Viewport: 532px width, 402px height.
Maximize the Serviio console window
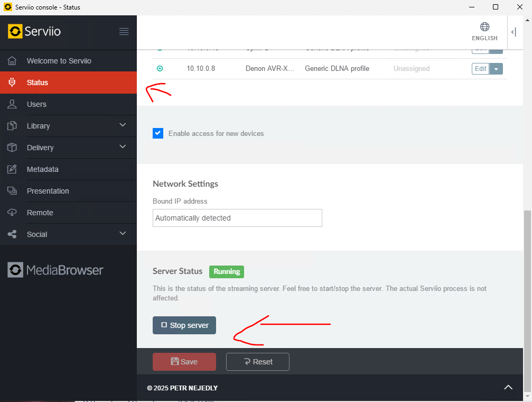496,7
